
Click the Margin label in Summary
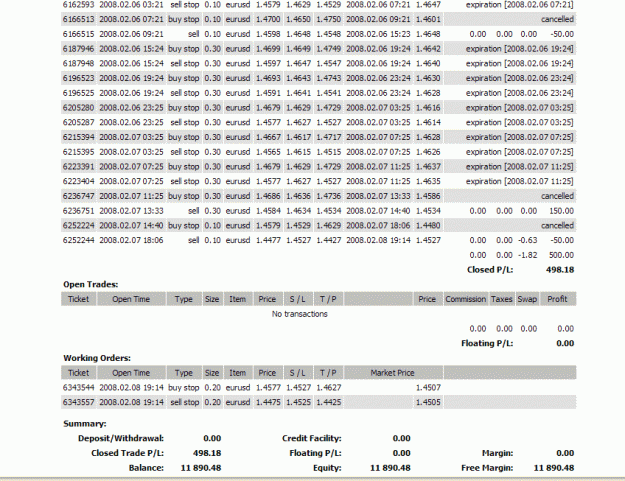point(497,453)
